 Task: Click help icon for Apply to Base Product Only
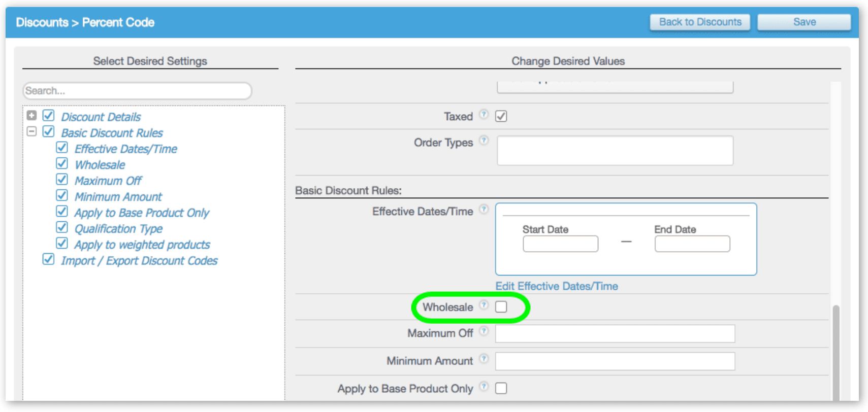coord(484,386)
